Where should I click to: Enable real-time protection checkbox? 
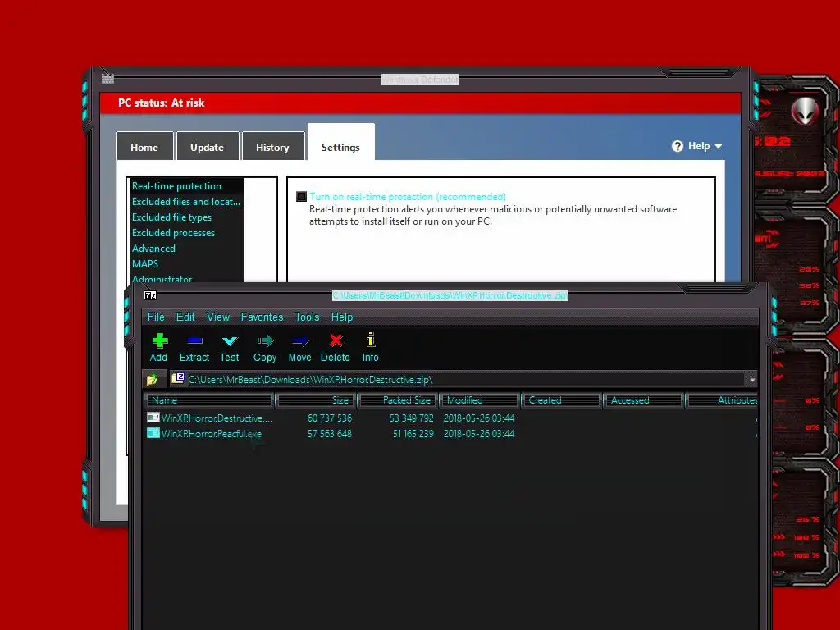tap(302, 197)
